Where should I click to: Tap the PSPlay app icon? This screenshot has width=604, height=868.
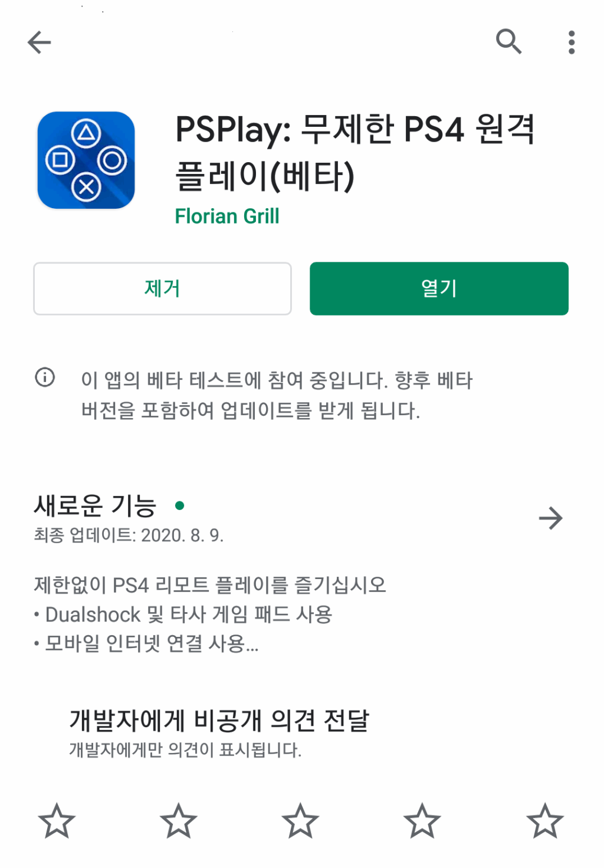click(86, 160)
